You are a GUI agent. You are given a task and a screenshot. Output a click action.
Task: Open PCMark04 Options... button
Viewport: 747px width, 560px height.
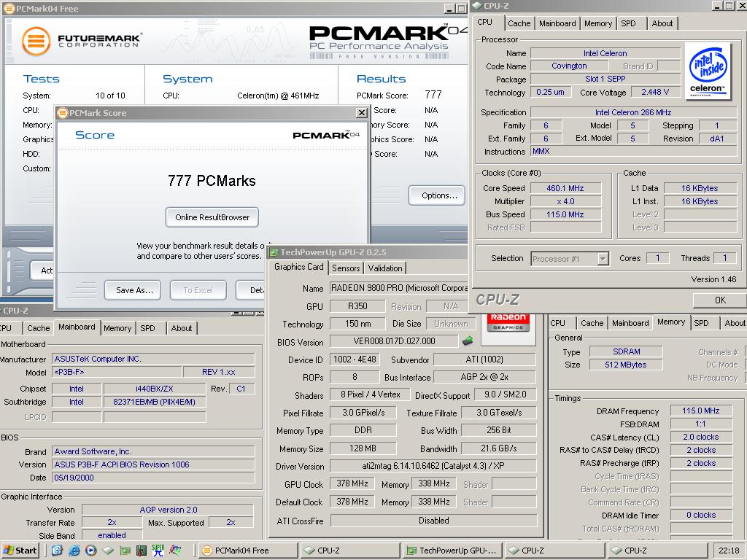pyautogui.click(x=437, y=195)
